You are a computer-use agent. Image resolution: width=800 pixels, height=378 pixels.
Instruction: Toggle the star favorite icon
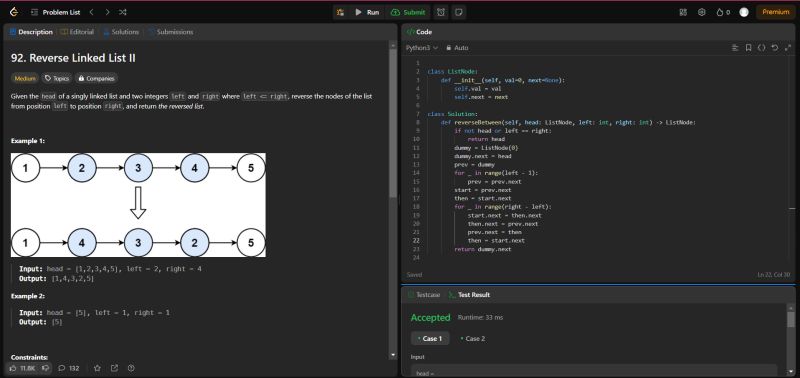[97, 368]
